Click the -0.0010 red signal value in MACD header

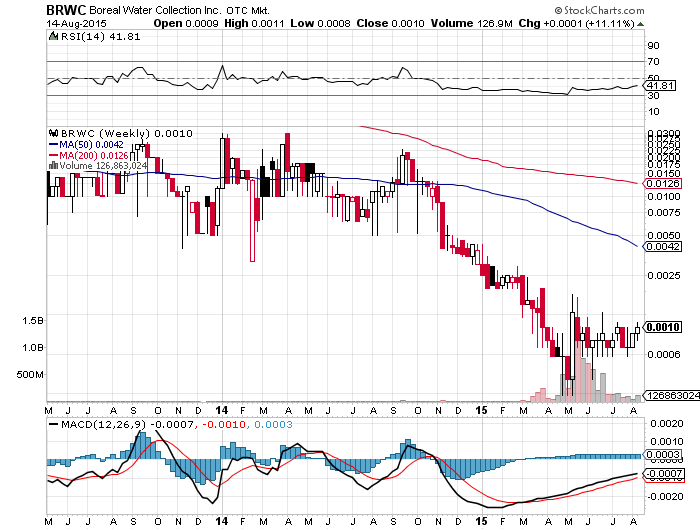(224, 425)
